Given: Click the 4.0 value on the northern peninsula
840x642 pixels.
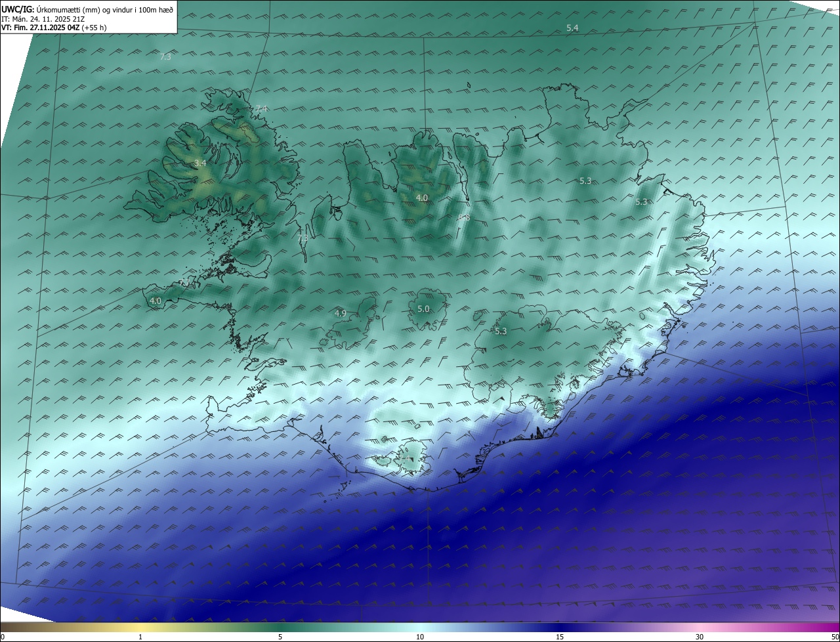Looking at the screenshot, I should point(422,198).
